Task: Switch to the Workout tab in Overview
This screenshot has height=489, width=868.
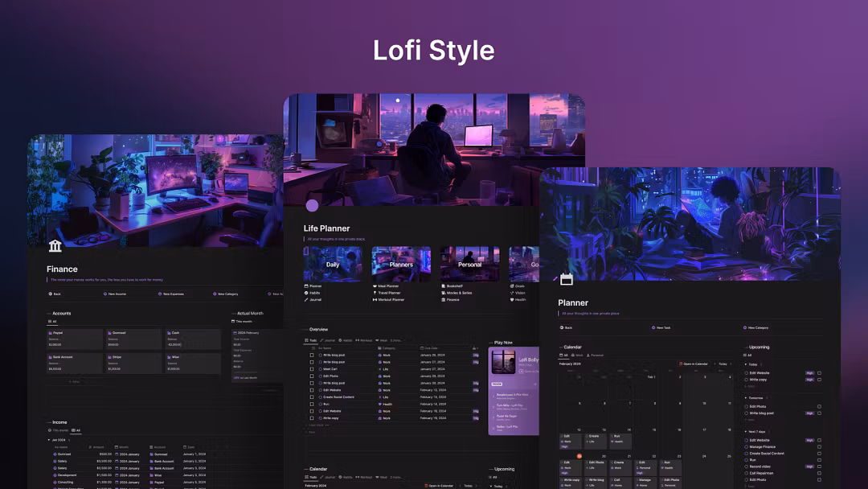Action: (x=363, y=340)
